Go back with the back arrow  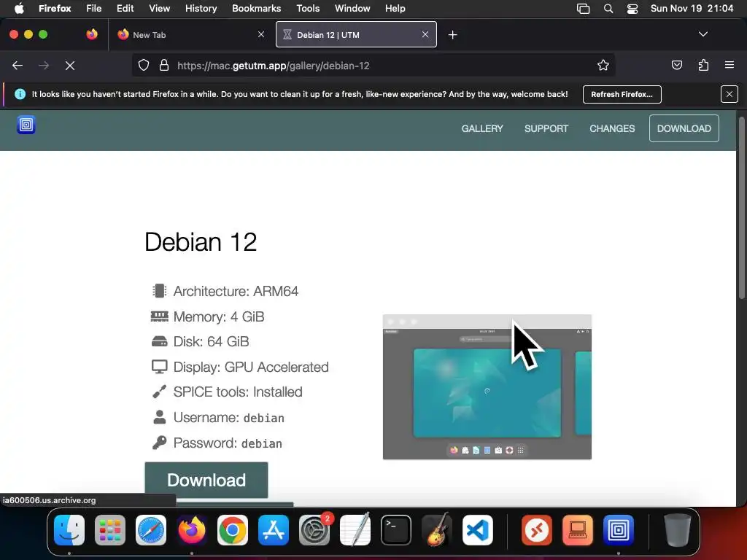(18, 66)
